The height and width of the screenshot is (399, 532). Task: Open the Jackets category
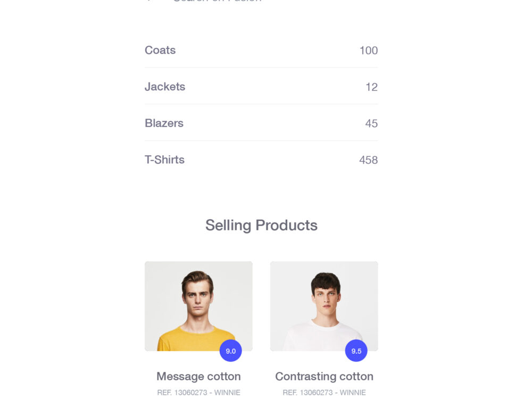click(x=165, y=87)
